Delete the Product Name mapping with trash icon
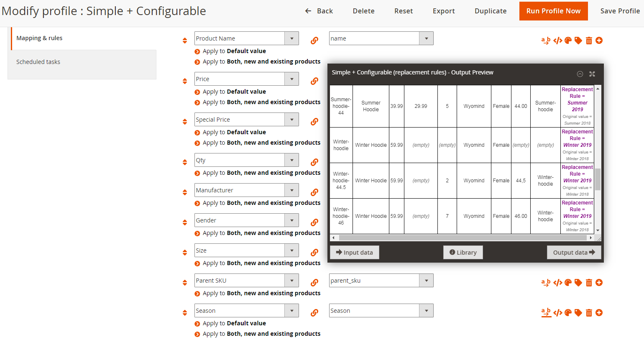644x350 pixels. [x=589, y=41]
